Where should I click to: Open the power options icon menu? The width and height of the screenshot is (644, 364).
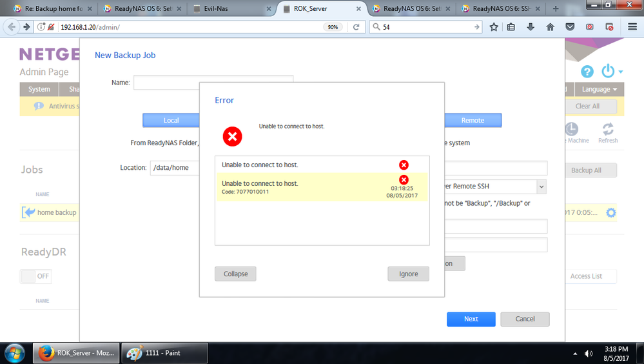coord(609,71)
